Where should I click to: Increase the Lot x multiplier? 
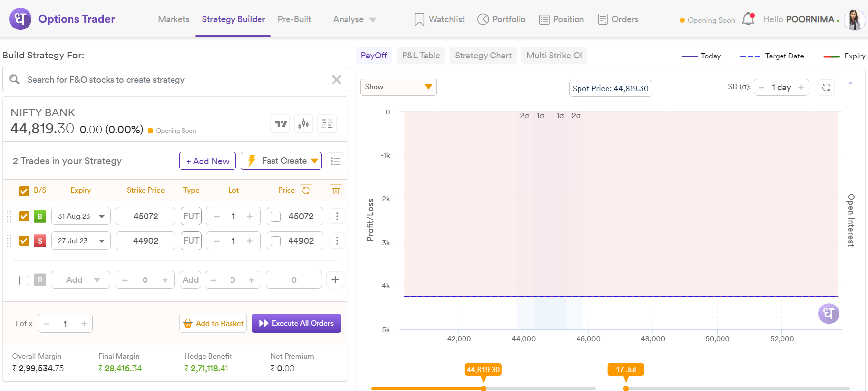tap(84, 324)
